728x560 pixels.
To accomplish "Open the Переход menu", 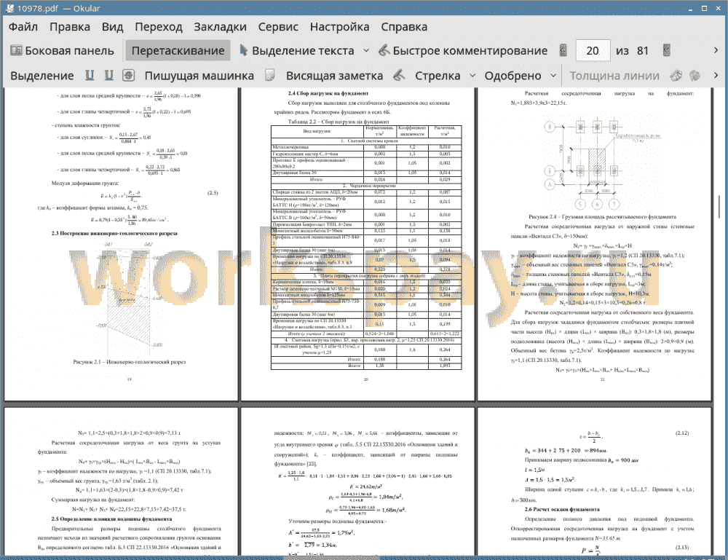I will click(158, 27).
